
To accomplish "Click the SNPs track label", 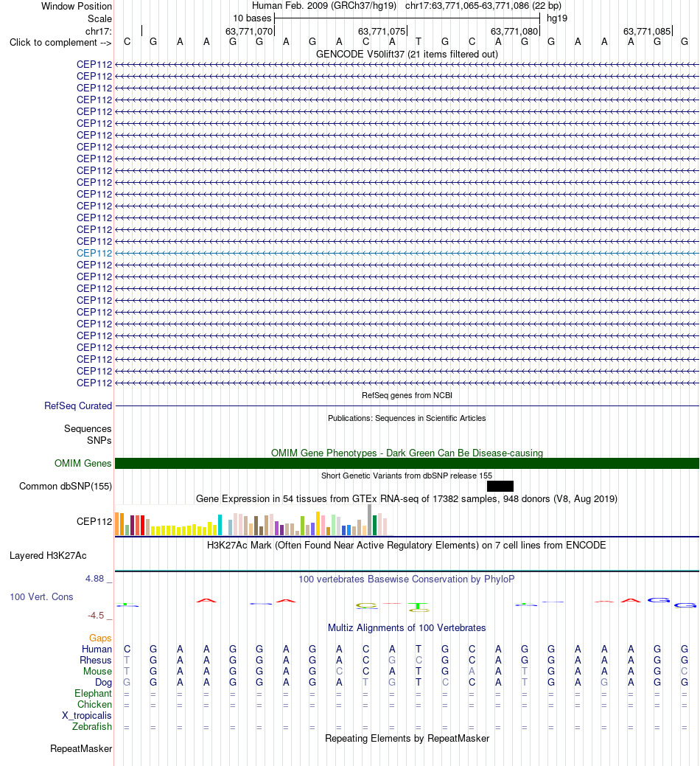I will pyautogui.click(x=99, y=441).
